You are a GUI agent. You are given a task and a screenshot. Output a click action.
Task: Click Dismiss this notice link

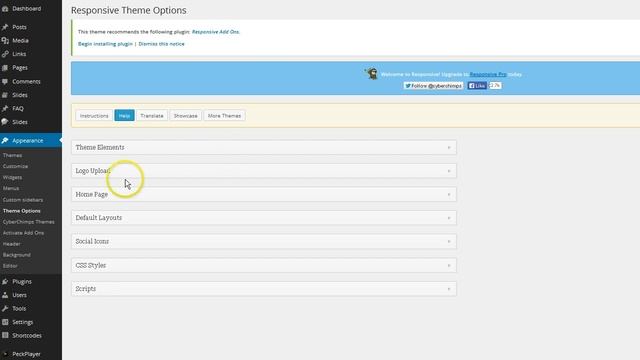point(161,44)
